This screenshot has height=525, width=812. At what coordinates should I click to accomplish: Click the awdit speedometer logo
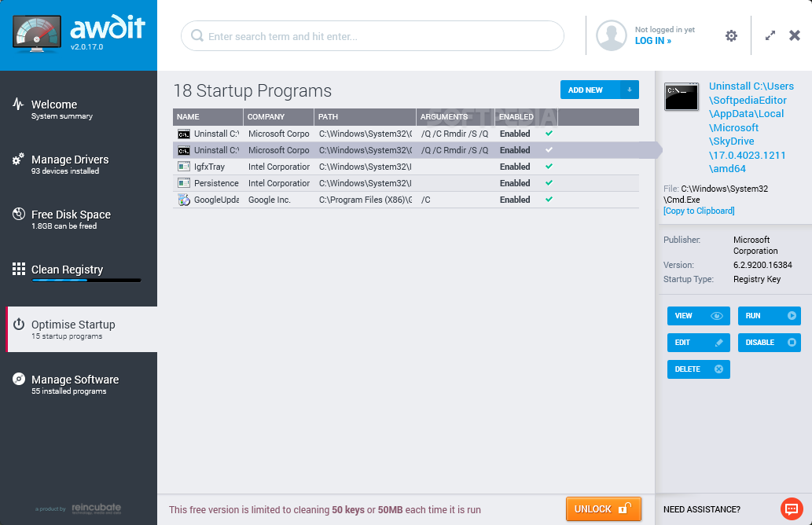click(x=37, y=34)
